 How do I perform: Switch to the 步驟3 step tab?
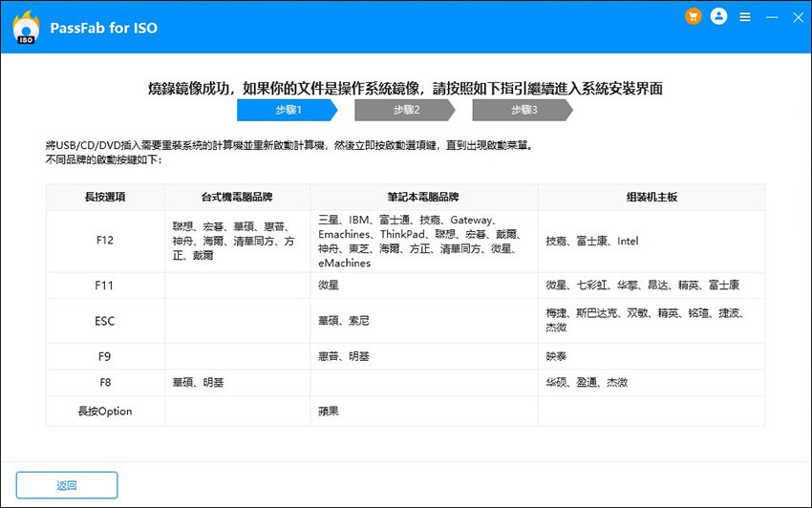click(x=522, y=111)
